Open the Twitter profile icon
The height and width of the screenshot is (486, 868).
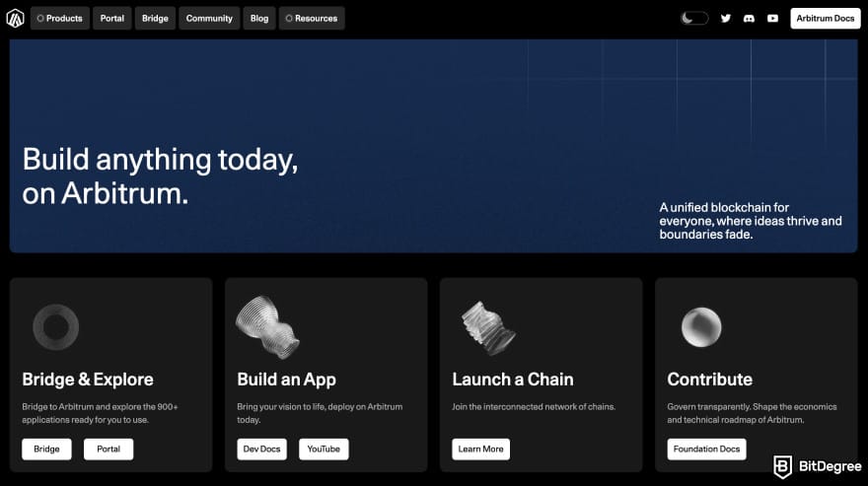click(725, 19)
